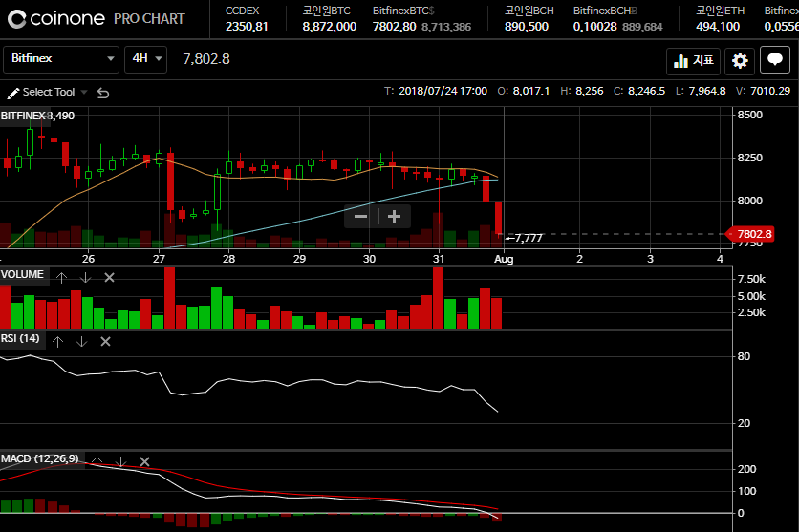Select 코인원BCH 890,500 ticker
The height and width of the screenshot is (532, 799).
pyautogui.click(x=529, y=19)
